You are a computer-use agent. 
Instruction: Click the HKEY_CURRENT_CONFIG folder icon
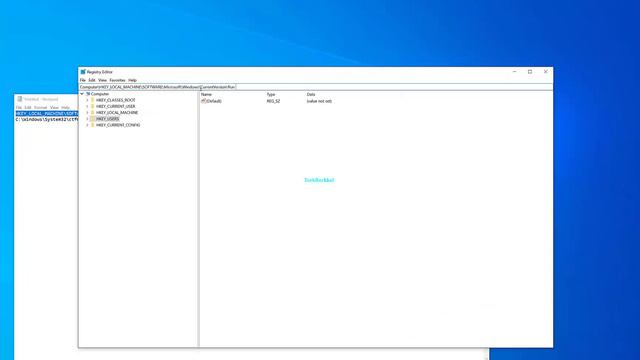[93, 125]
